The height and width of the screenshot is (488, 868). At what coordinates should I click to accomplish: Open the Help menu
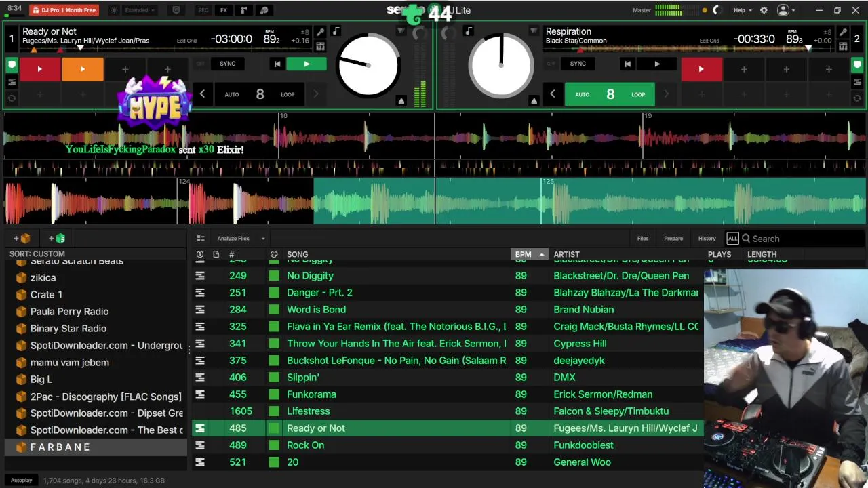tap(743, 10)
